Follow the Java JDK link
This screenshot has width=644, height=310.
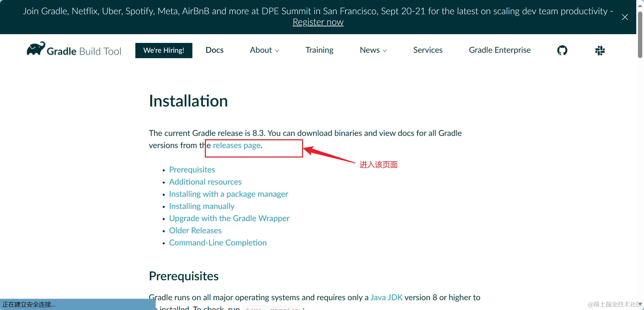386,297
